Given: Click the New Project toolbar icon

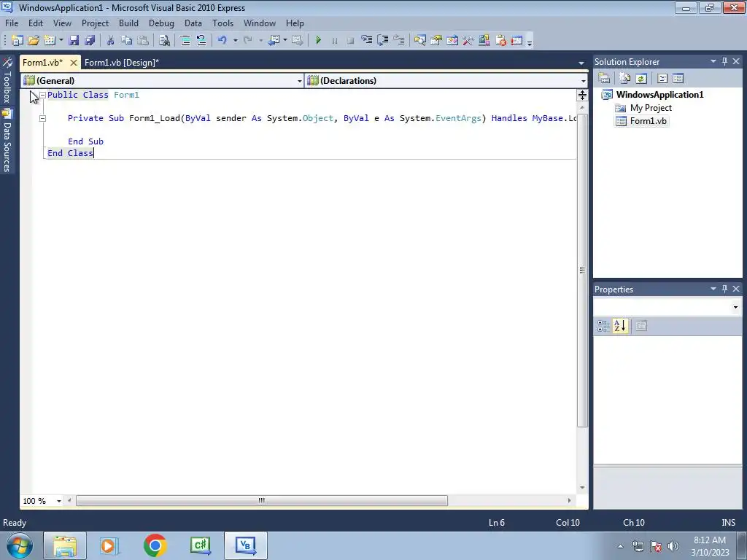Looking at the screenshot, I should pyautogui.click(x=18, y=41).
